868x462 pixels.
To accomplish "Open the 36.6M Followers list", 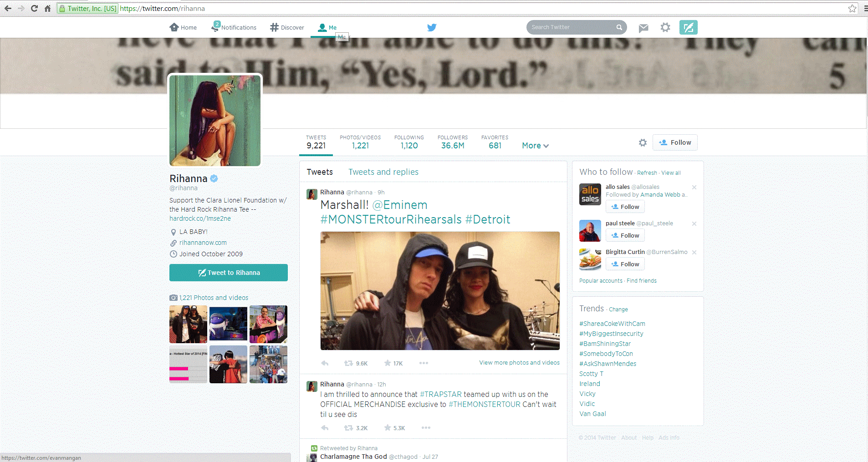I will (453, 142).
